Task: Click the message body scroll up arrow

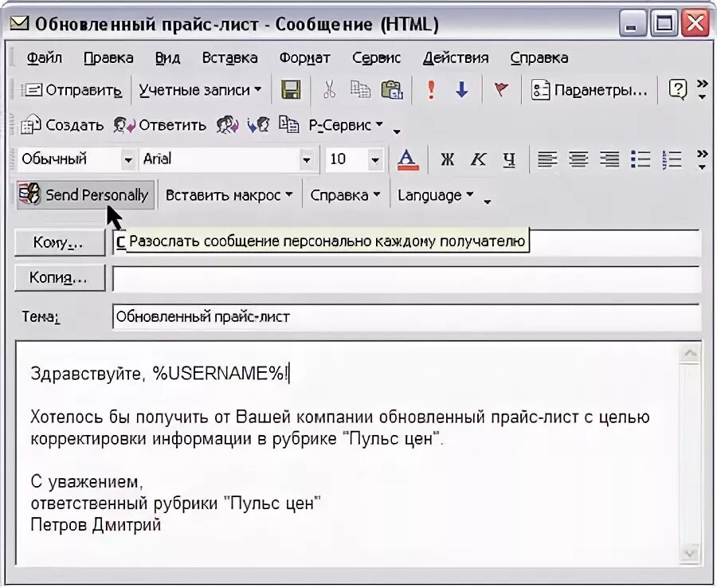Action: pyautogui.click(x=690, y=353)
